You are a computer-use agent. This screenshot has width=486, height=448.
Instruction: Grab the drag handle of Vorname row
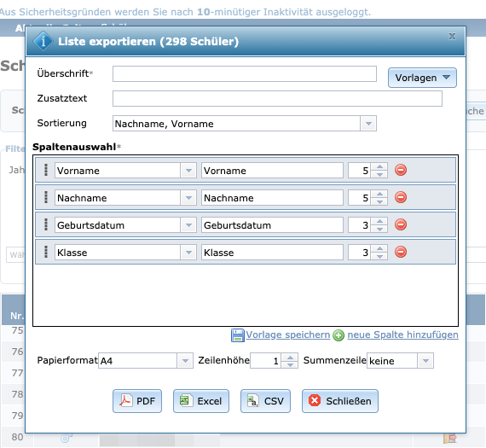point(46,170)
